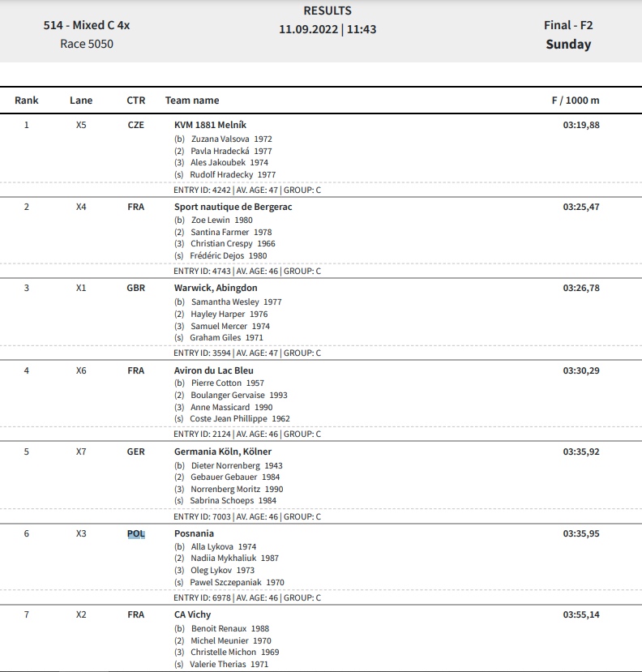Select Warwick, Abingdon team name
Screen dimensions: 642x672
tap(216, 288)
